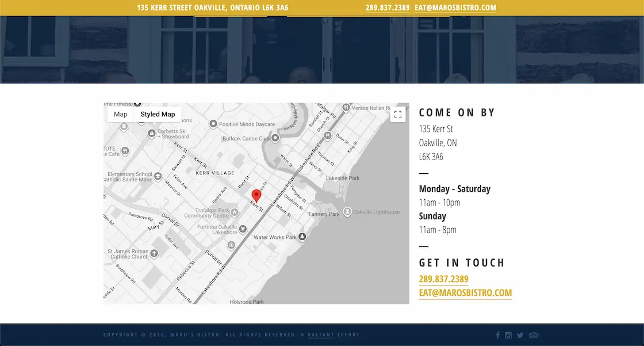Click the Trafalgar Park Community Centre pin
The image size is (644, 346).
(x=235, y=212)
